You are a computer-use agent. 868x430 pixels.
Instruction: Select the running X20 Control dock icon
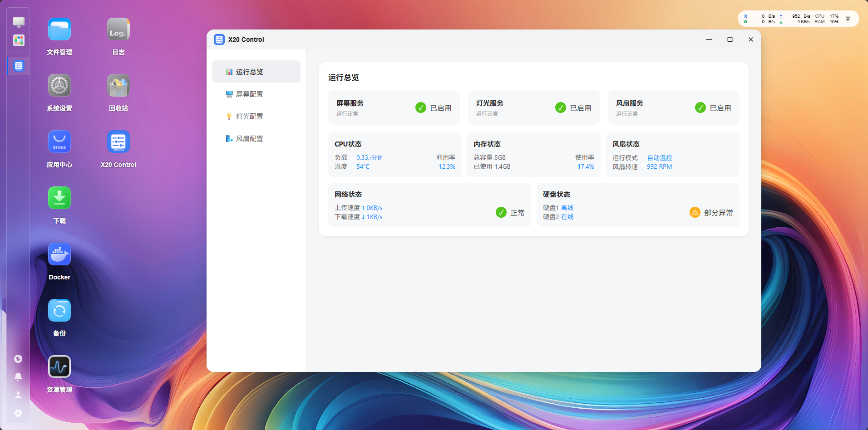click(19, 66)
